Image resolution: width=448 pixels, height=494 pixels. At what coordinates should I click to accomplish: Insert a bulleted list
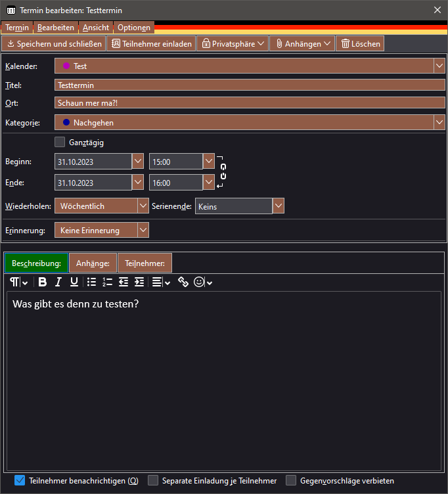click(92, 282)
